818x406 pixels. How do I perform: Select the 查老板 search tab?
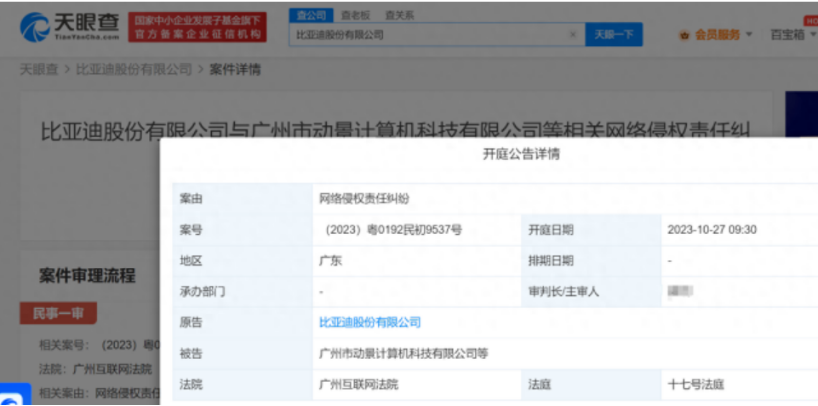point(355,15)
